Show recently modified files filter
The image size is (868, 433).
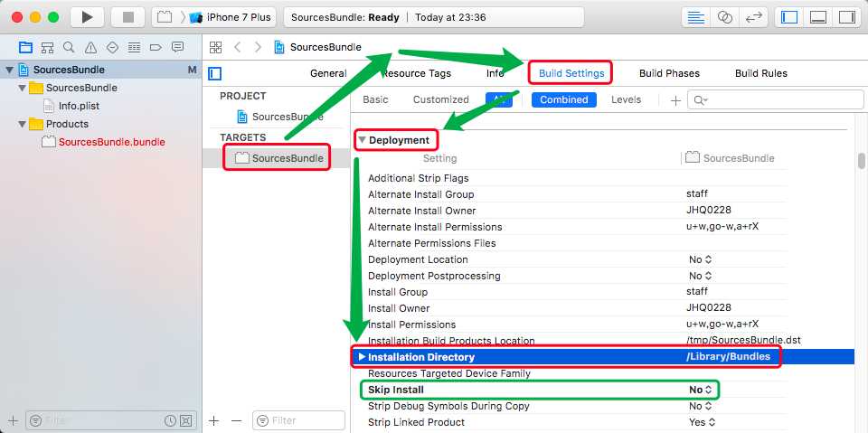point(171,421)
